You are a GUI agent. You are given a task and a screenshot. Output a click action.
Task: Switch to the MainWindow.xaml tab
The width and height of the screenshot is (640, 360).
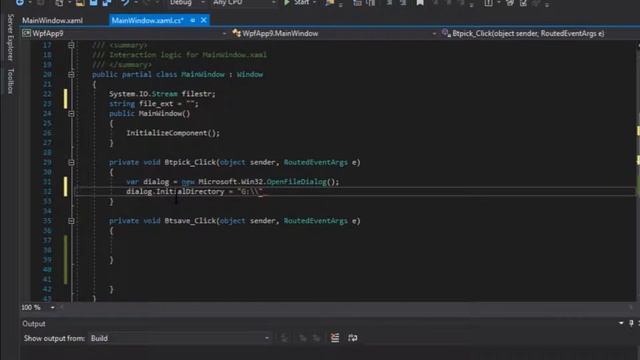click(52, 20)
